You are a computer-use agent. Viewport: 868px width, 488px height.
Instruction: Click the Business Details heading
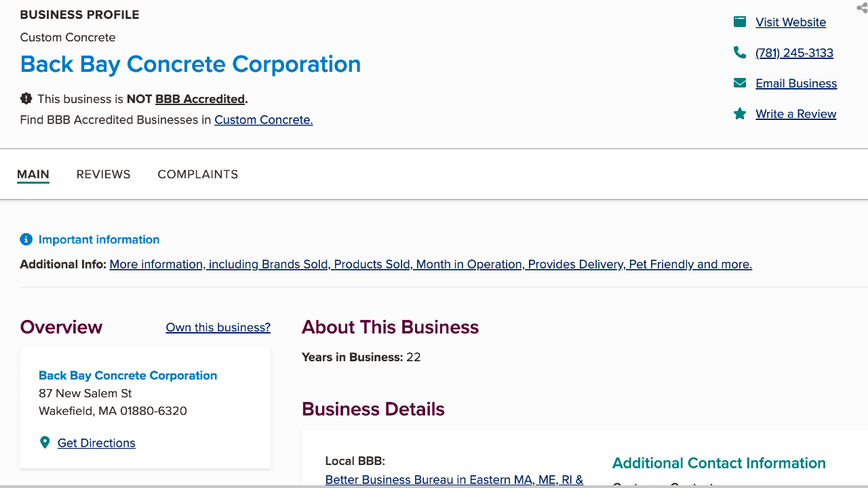pos(373,409)
